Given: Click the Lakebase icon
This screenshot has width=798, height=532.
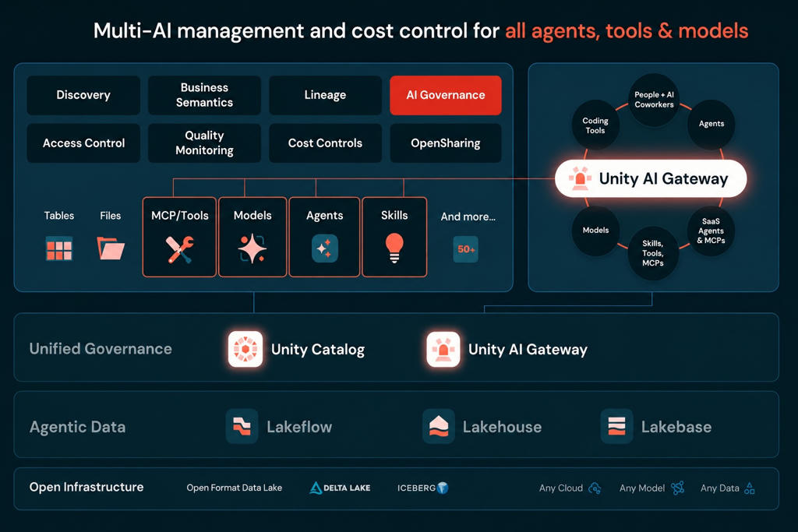Looking at the screenshot, I should [x=617, y=426].
